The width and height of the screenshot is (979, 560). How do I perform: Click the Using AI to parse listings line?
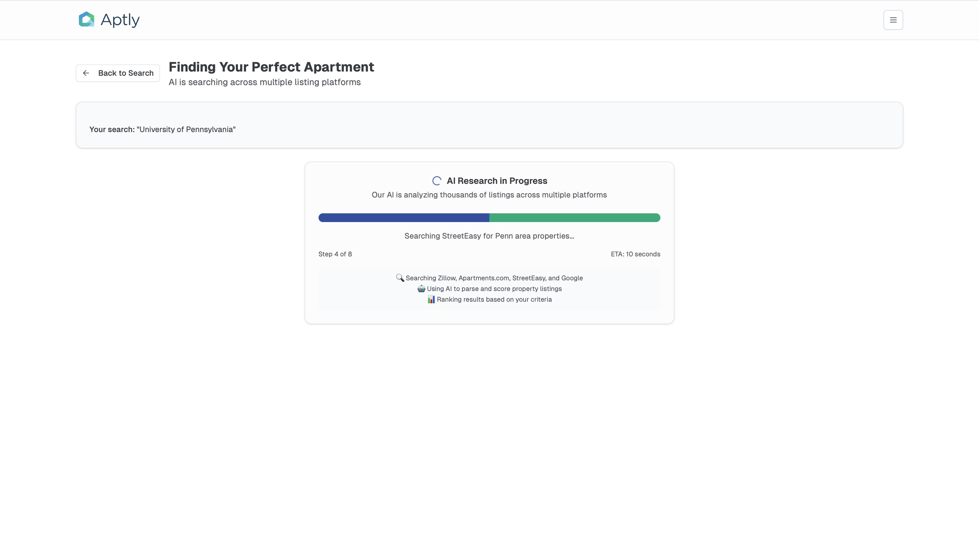click(494, 288)
